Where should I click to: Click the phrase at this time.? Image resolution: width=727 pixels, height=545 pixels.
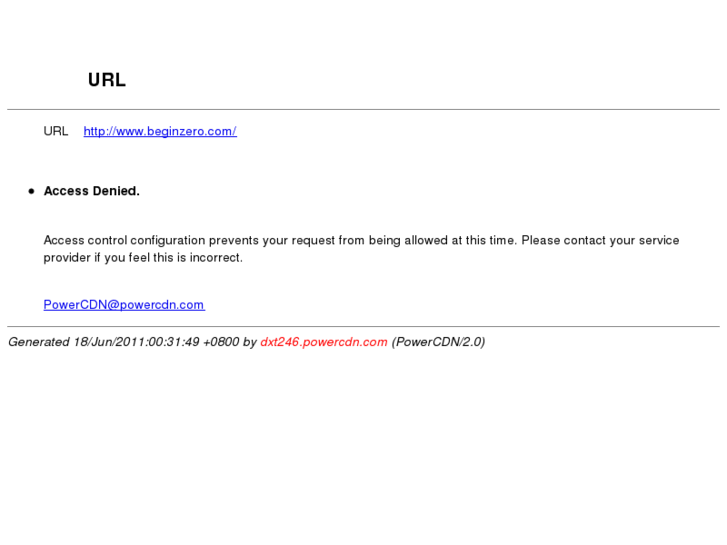pyautogui.click(x=485, y=240)
